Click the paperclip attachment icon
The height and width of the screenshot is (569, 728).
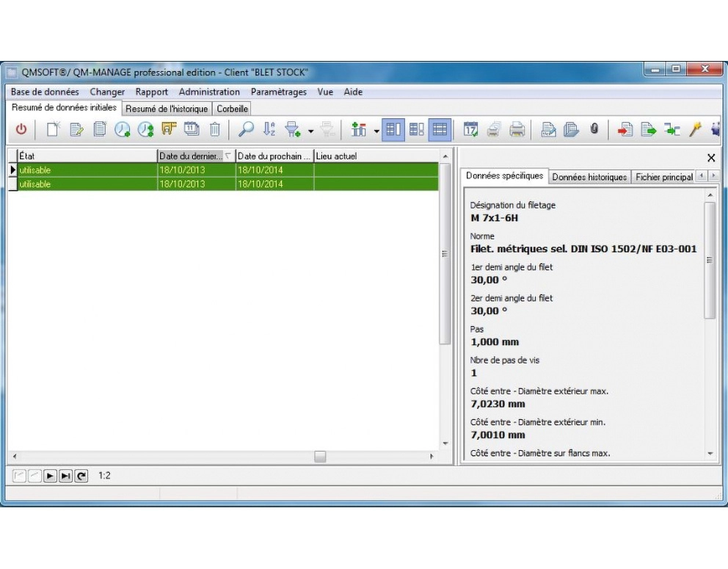(x=594, y=128)
